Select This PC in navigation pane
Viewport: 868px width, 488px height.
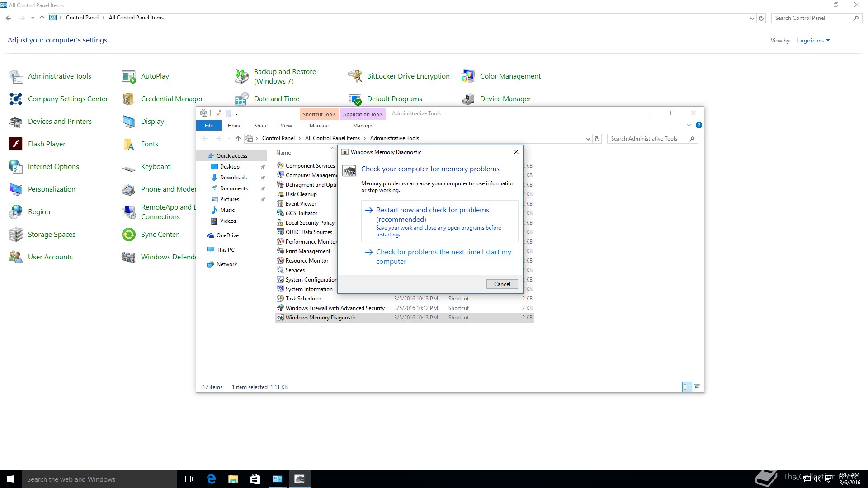tap(225, 250)
